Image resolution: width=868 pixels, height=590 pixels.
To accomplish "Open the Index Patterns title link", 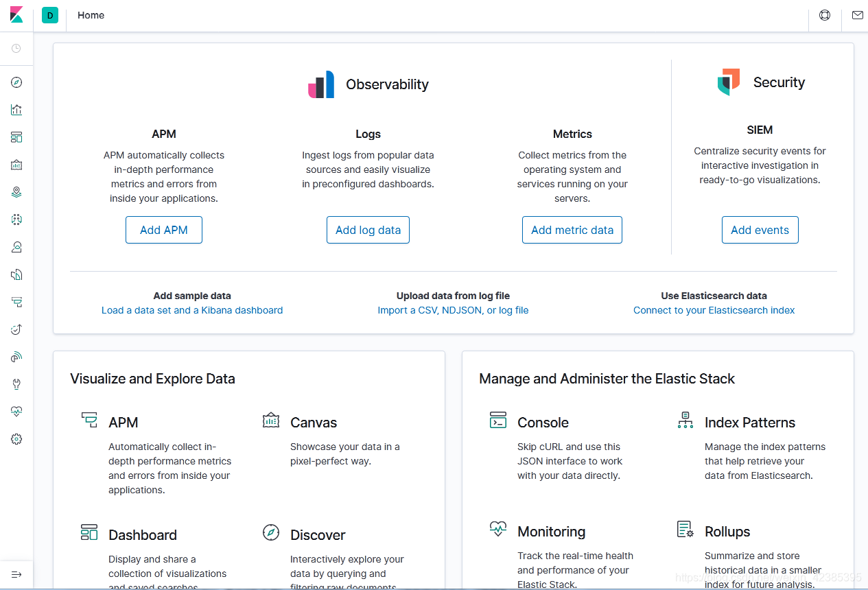I will (x=750, y=423).
